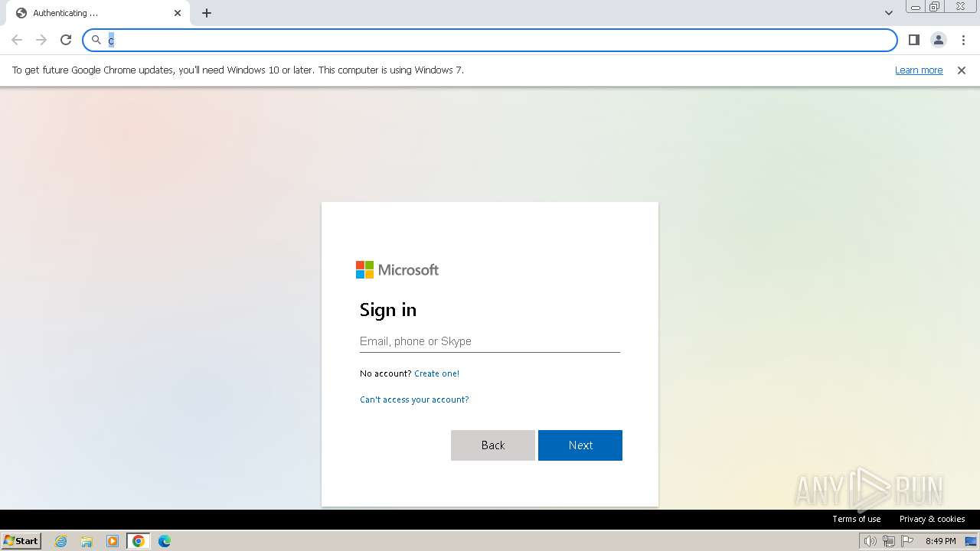Open the Windows Start menu
The image size is (980, 551).
coord(21,540)
